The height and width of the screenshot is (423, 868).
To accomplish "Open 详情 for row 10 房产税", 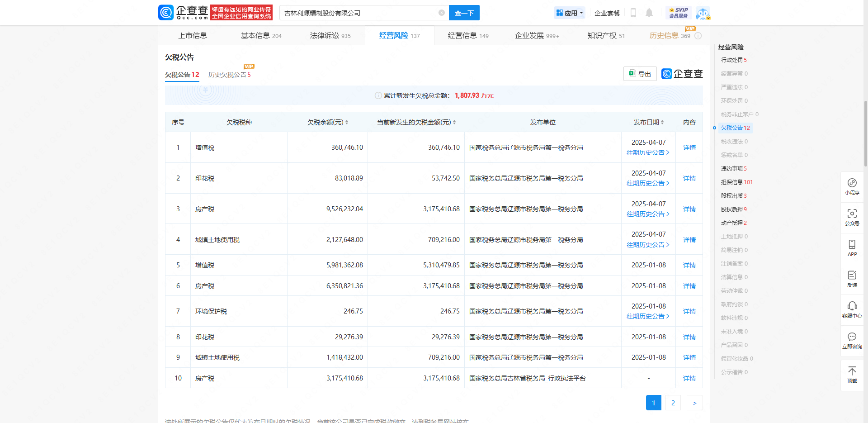I will pos(689,378).
